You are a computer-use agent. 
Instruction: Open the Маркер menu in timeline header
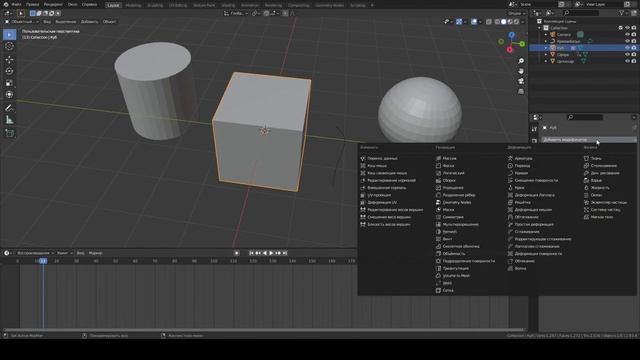click(x=96, y=253)
